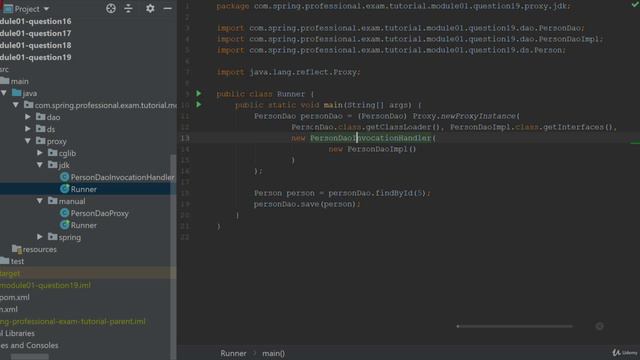Select the resources folder
640x360 pixels.
[x=40, y=249]
